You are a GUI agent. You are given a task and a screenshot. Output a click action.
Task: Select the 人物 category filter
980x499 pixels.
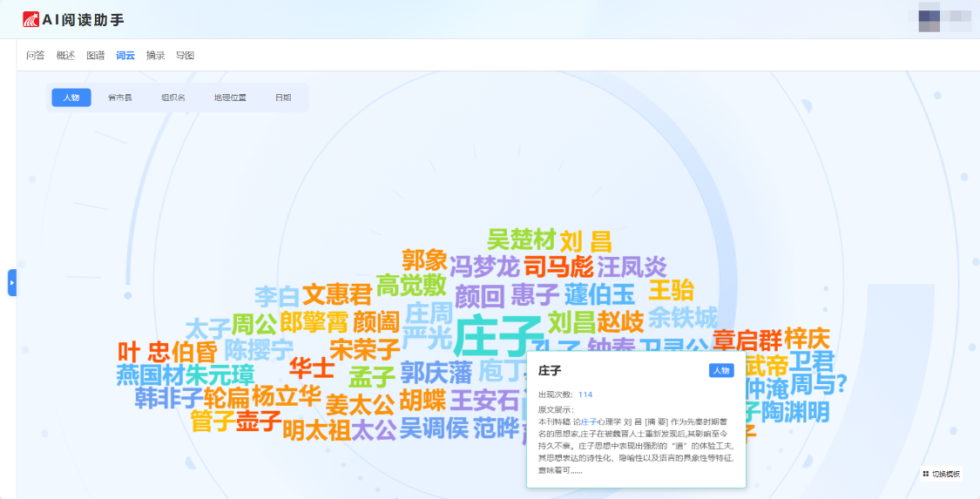coord(71,98)
